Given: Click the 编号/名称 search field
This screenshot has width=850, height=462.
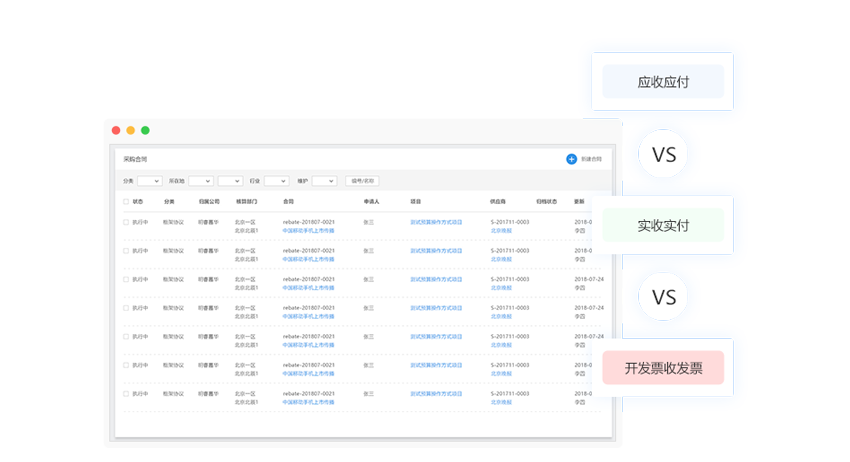Looking at the screenshot, I should [362, 181].
